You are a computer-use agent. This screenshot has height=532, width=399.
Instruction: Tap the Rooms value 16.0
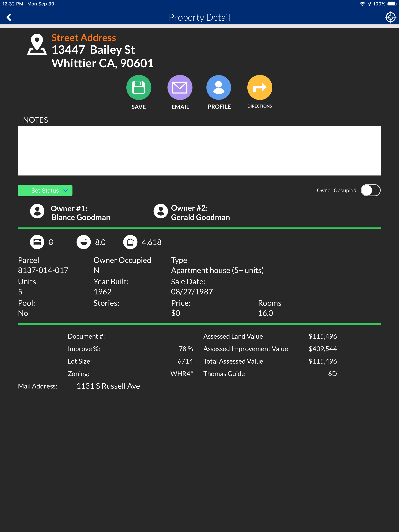(x=265, y=313)
